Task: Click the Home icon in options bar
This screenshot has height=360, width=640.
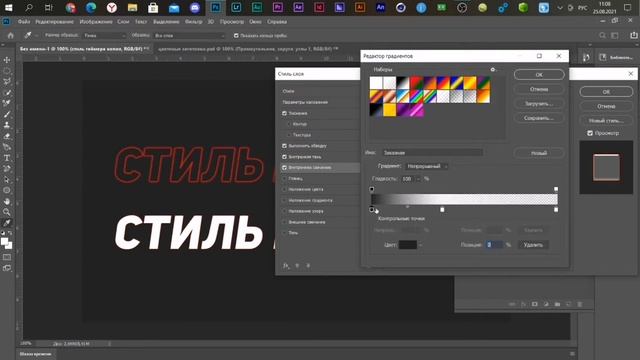Action: pos(11,36)
